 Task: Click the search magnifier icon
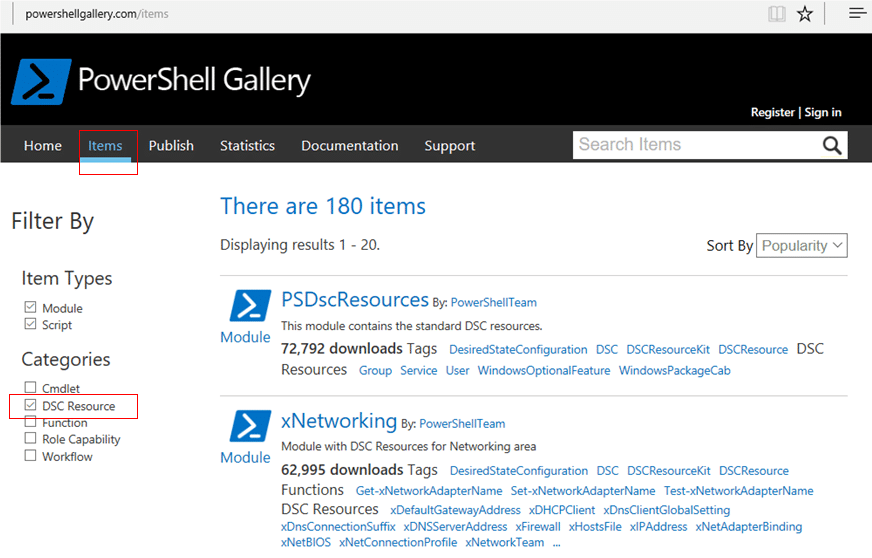coord(832,145)
